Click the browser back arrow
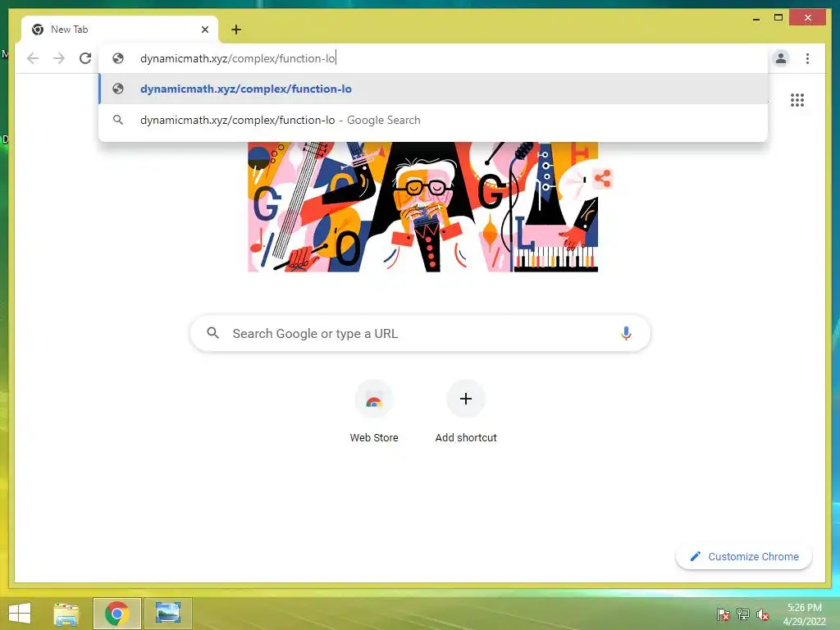 coord(33,58)
